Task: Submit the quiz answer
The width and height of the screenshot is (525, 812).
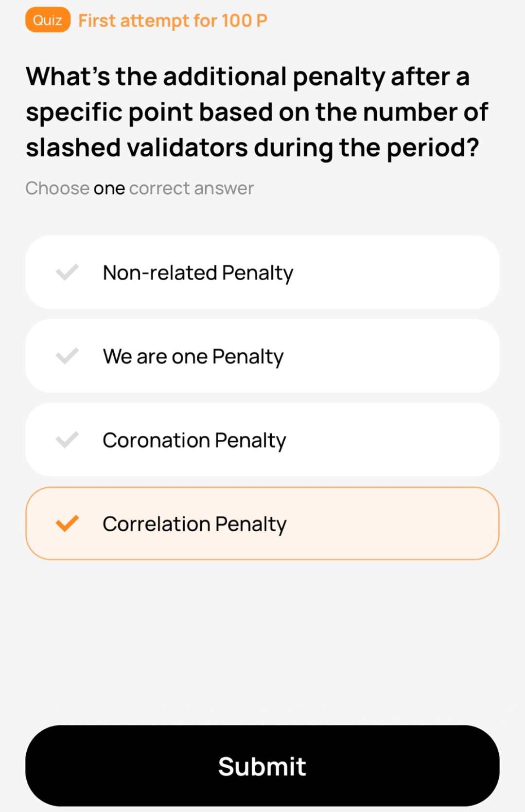Action: [262, 766]
